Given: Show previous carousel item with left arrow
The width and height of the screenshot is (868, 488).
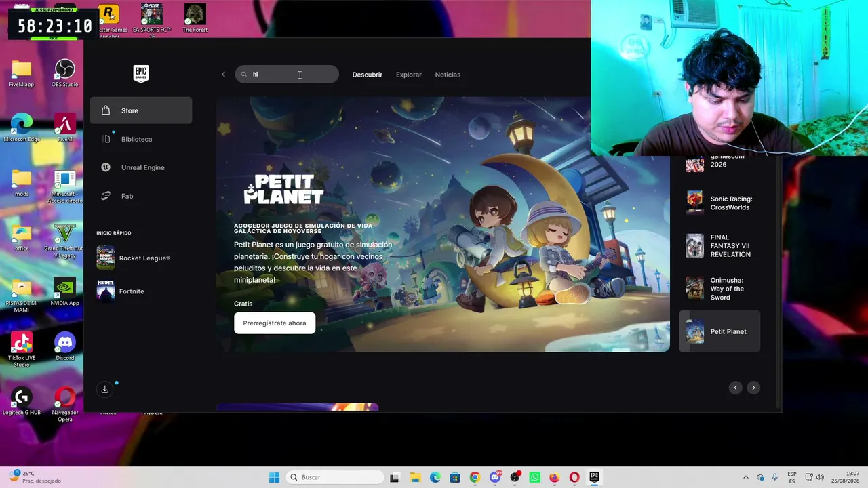Looking at the screenshot, I should pyautogui.click(x=735, y=388).
